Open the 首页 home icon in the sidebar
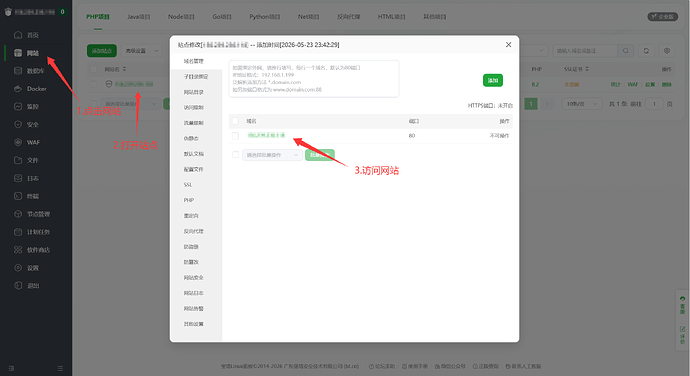Image resolution: width=690 pixels, height=376 pixels. tap(18, 35)
